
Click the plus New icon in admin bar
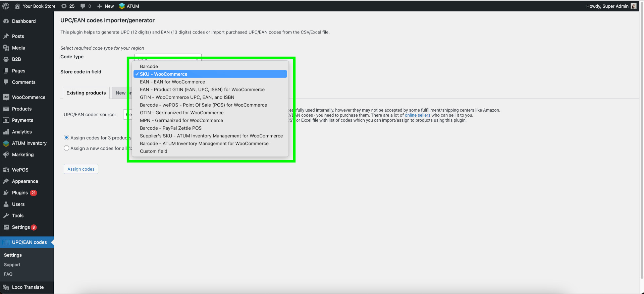100,6
